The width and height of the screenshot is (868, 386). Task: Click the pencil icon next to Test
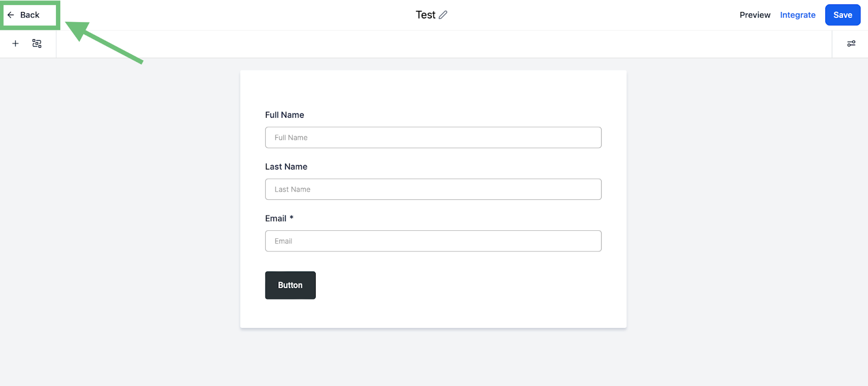443,15
